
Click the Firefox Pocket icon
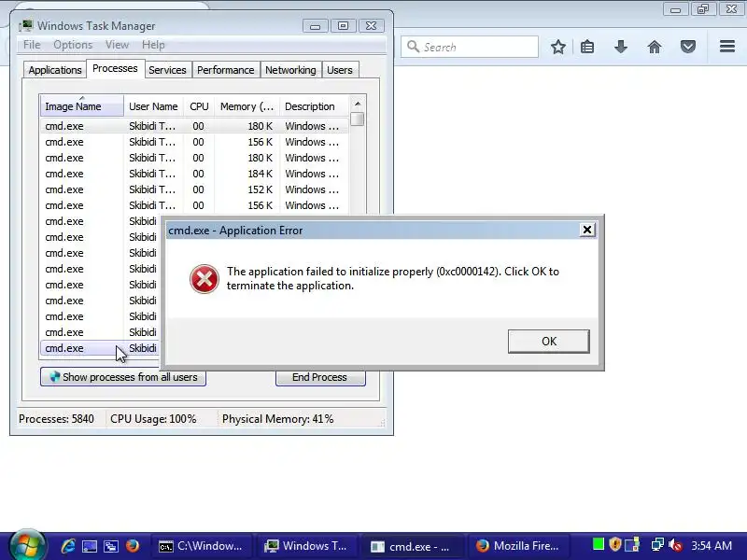coord(688,47)
